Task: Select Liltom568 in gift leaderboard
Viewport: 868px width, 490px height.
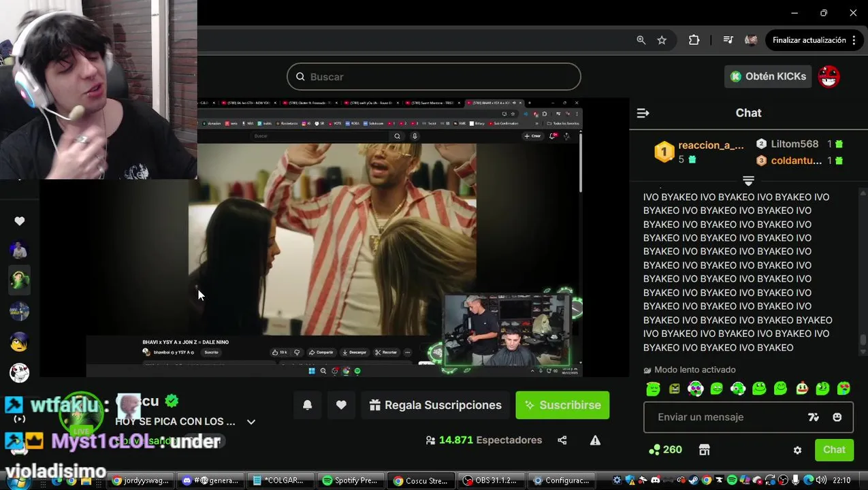Action: (799, 144)
